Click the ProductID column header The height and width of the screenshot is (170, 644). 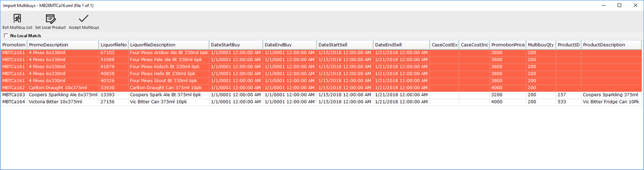(x=568, y=45)
